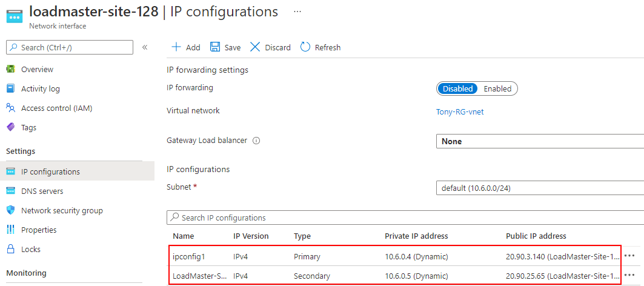Click the Settings section heading
644x286 pixels.
(x=21, y=151)
